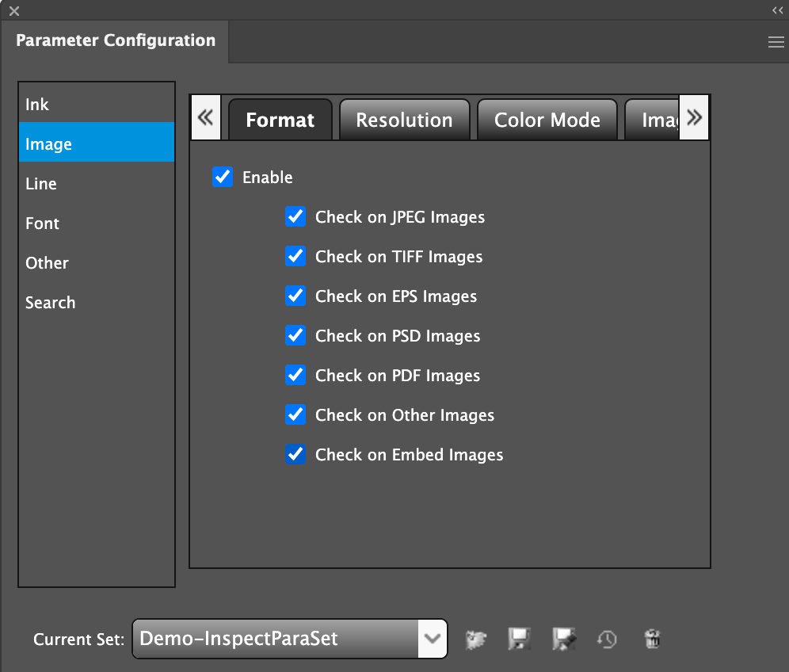Click the new parameter set icon
Image resolution: width=789 pixels, height=672 pixels.
pyautogui.click(x=476, y=639)
